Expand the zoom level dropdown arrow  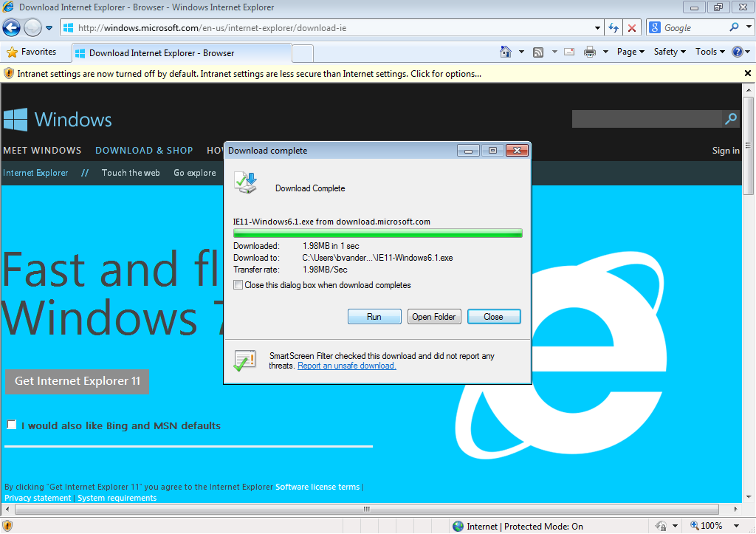coord(736,526)
